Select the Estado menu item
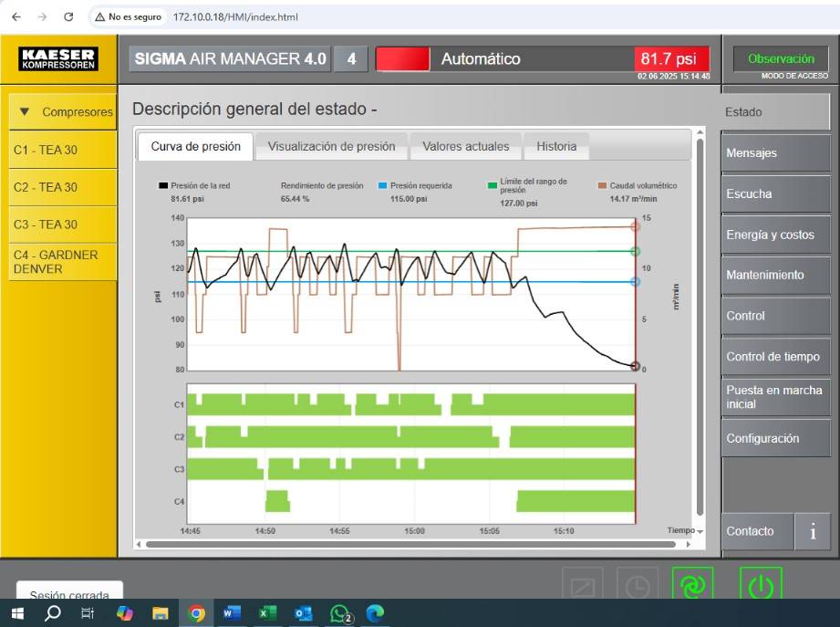Image resolution: width=840 pixels, height=627 pixels. tap(776, 112)
